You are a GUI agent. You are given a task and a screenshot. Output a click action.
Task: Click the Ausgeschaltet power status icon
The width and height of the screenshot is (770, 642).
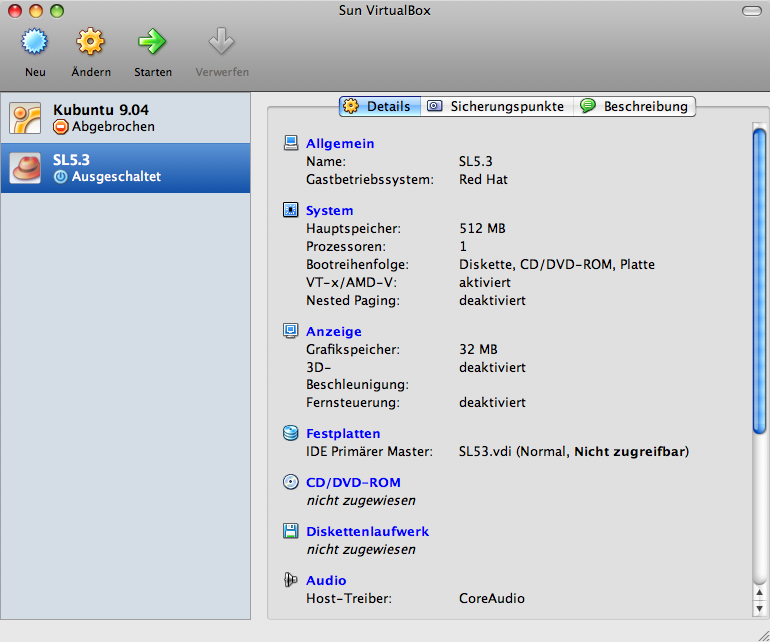[60, 177]
